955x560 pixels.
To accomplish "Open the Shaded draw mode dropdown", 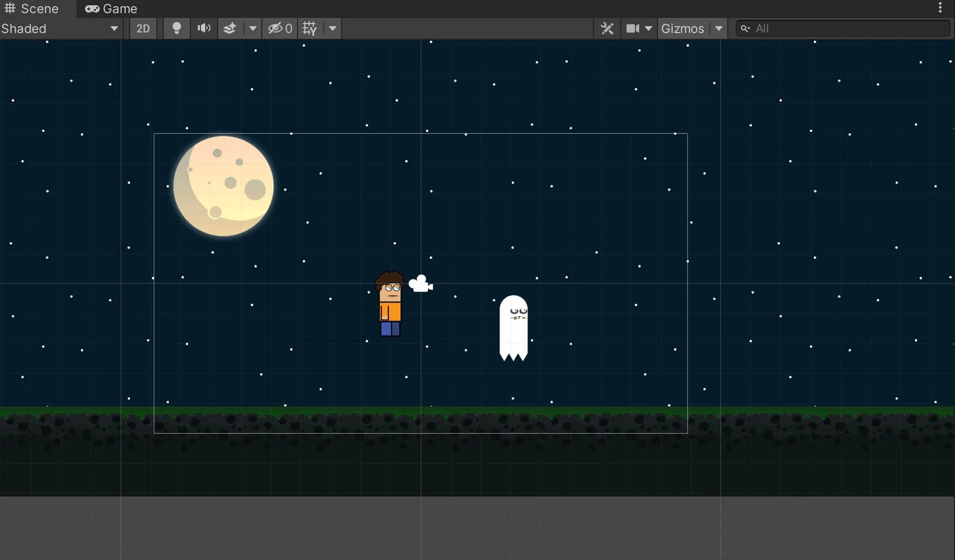I will coord(61,28).
